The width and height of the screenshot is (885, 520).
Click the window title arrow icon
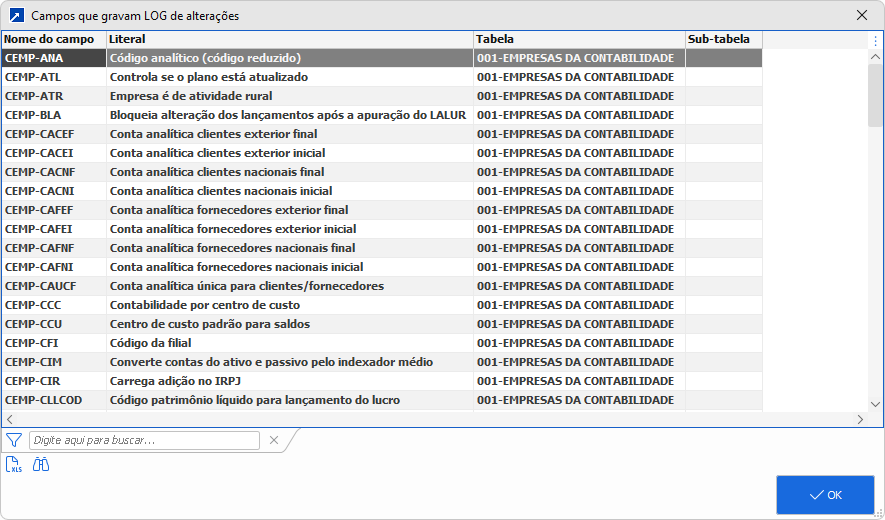tap(15, 16)
